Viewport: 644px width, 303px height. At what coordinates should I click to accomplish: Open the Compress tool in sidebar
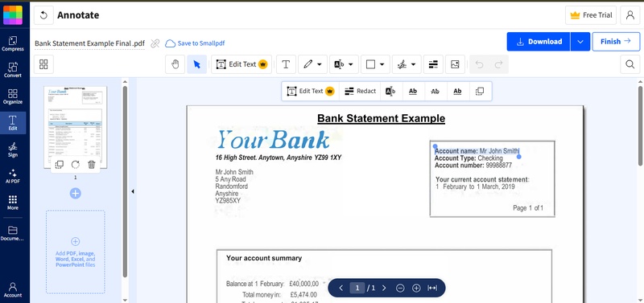pyautogui.click(x=13, y=44)
